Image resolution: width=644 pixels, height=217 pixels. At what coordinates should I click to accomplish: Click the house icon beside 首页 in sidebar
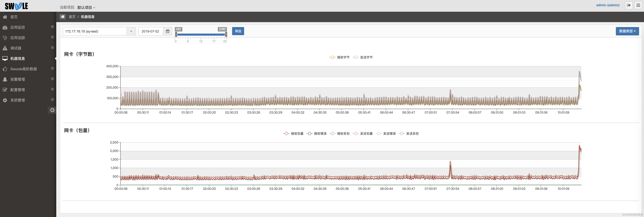5,17
